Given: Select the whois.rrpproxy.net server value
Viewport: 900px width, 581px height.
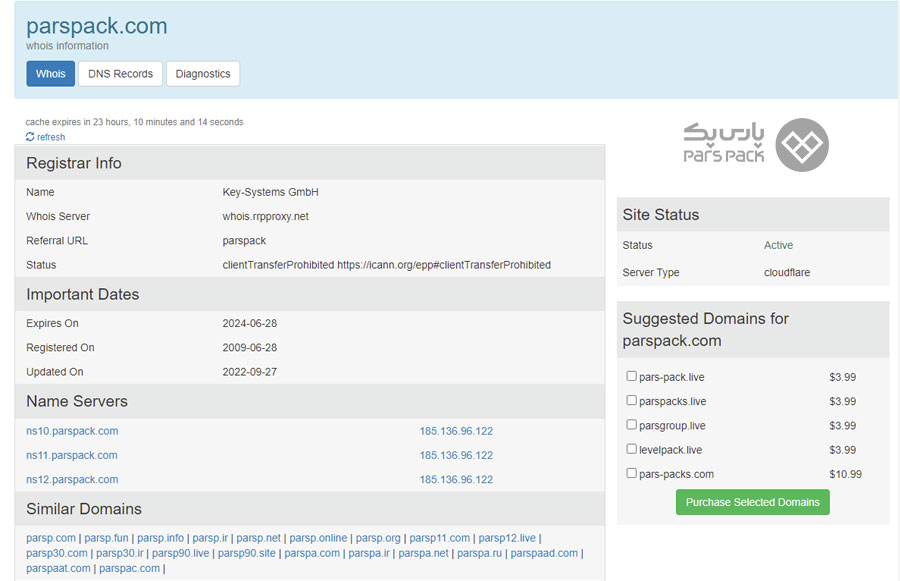Looking at the screenshot, I should click(266, 216).
